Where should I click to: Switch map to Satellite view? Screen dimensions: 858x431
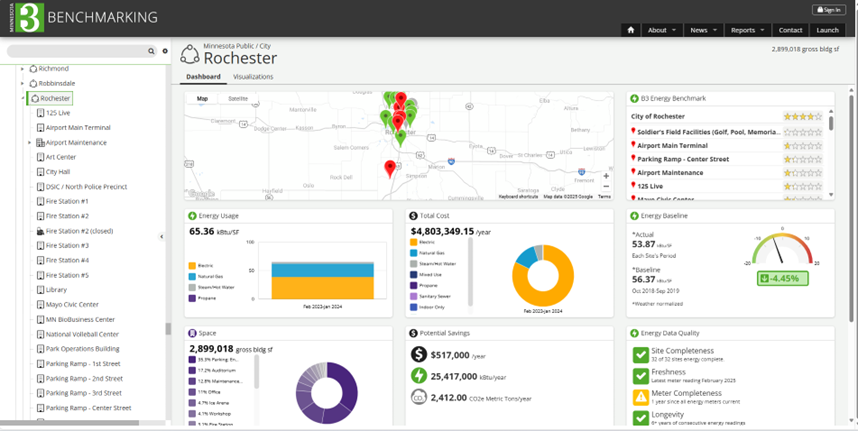238,99
